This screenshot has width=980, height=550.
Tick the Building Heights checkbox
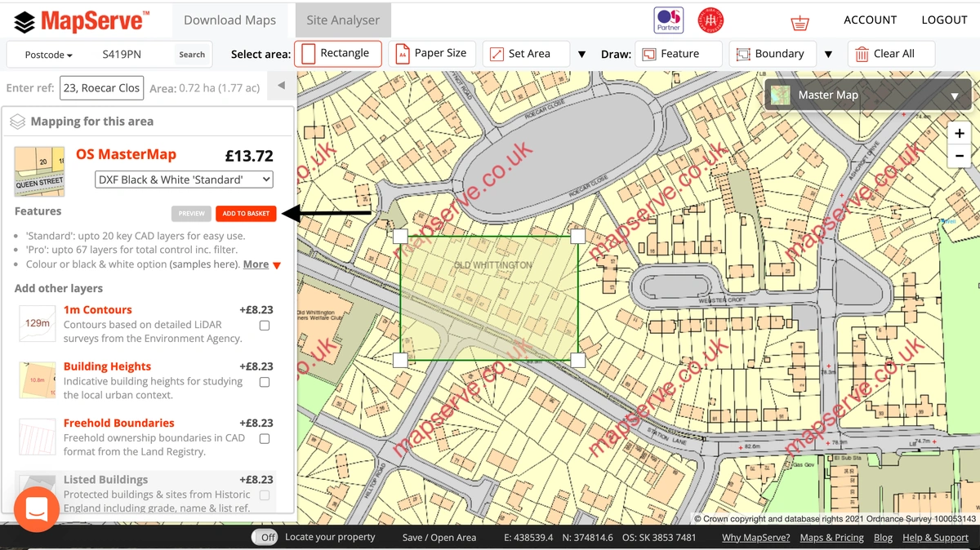coord(265,382)
